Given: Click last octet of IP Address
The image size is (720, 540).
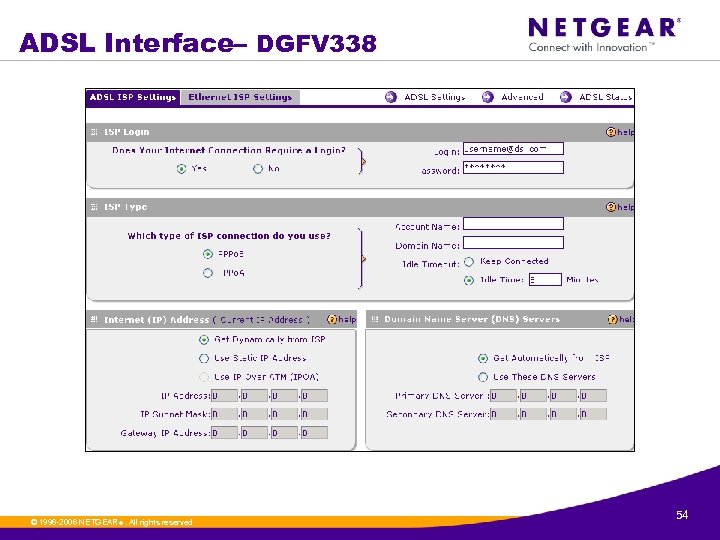Looking at the screenshot, I should [x=315, y=395].
